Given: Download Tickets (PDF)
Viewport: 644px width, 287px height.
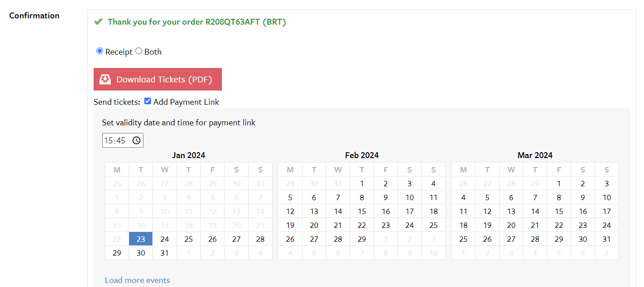Looking at the screenshot, I should (158, 79).
